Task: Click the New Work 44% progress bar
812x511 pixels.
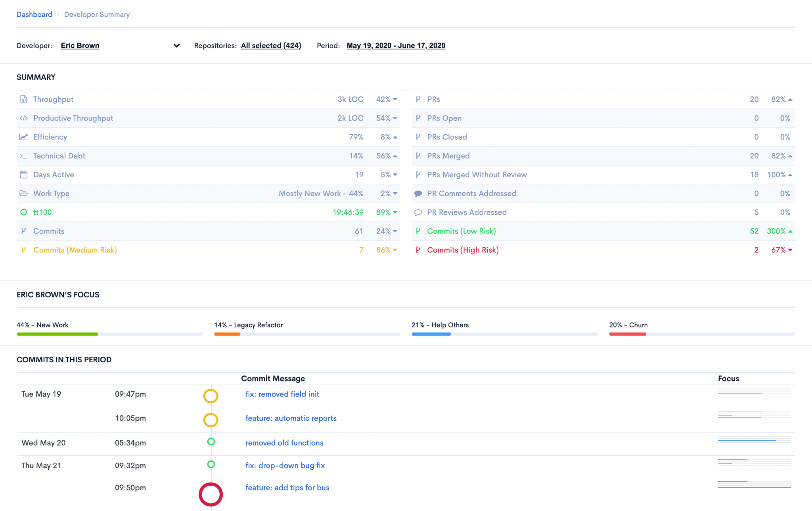Action: (57, 334)
